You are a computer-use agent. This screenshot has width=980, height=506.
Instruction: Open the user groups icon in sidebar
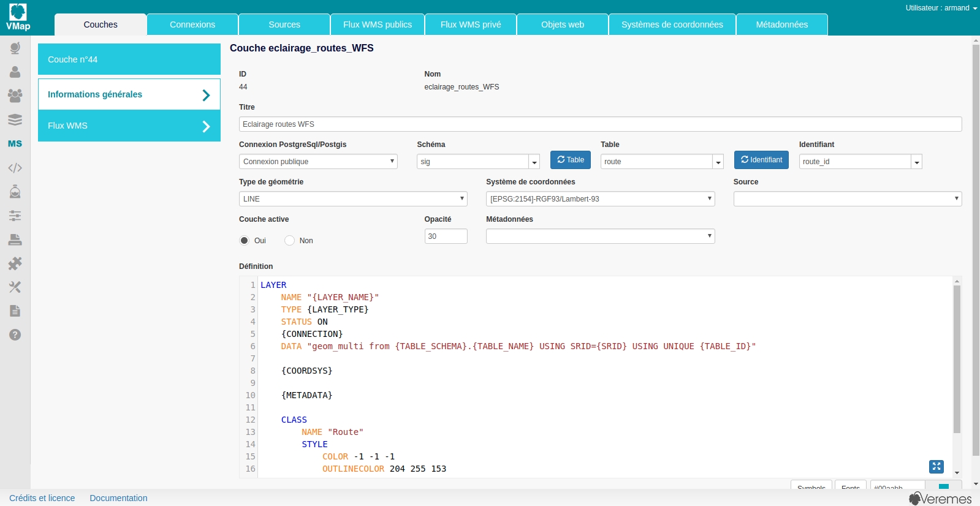15,96
